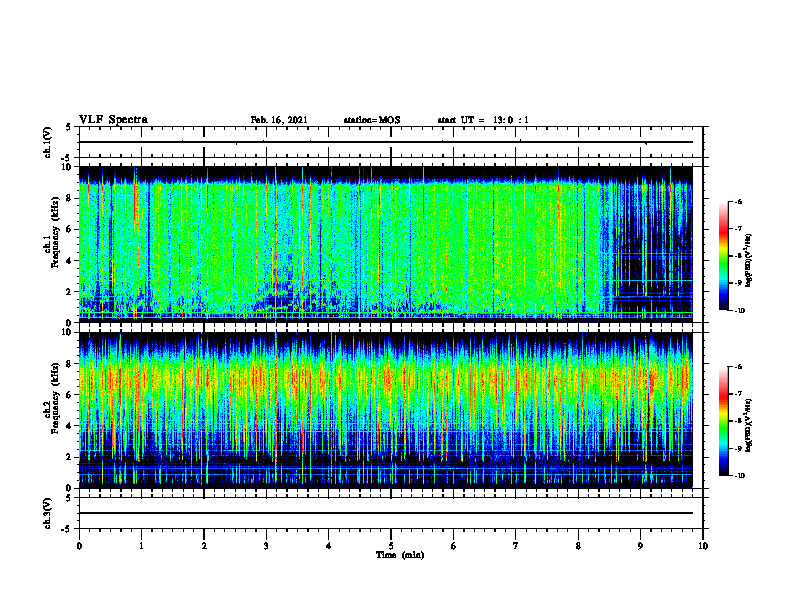Click the "6" kHz tick of ch.1 frequency axis
The height and width of the screenshot is (612, 792).
70,229
